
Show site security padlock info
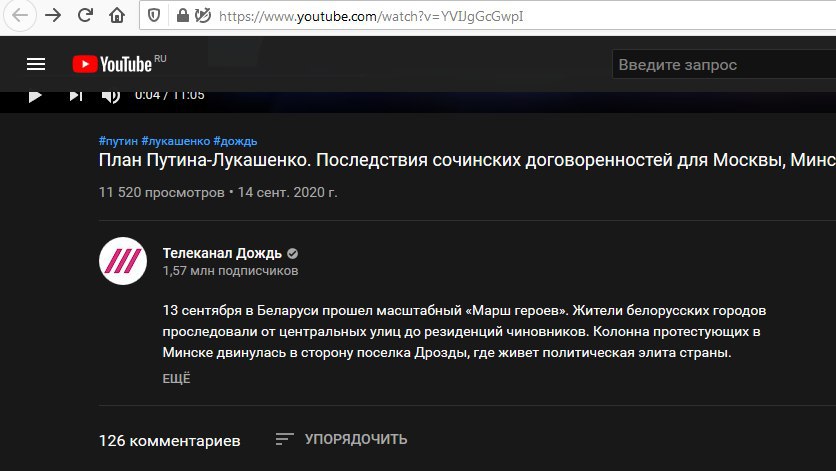[182, 15]
